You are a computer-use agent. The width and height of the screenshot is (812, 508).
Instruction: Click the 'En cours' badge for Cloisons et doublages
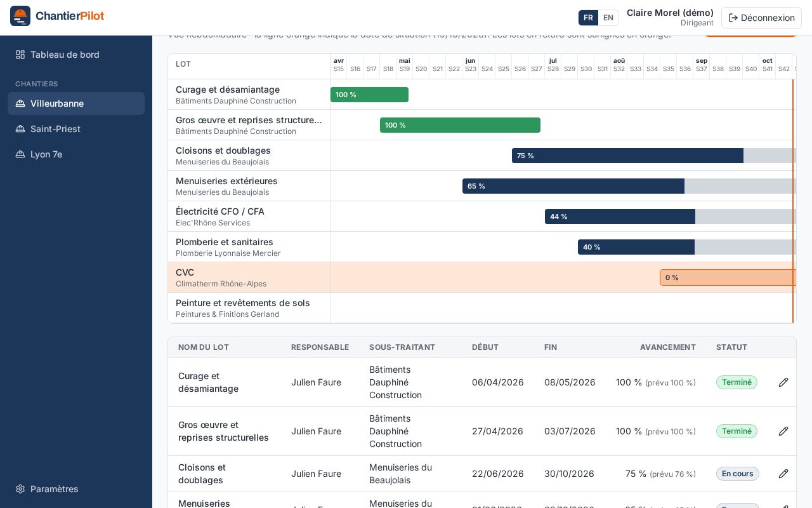[738, 474]
